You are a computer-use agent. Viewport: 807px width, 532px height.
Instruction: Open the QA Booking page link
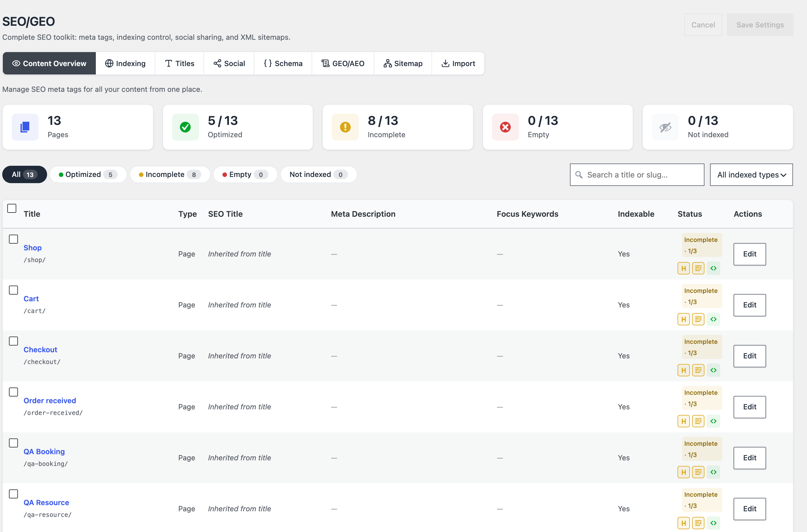click(44, 451)
